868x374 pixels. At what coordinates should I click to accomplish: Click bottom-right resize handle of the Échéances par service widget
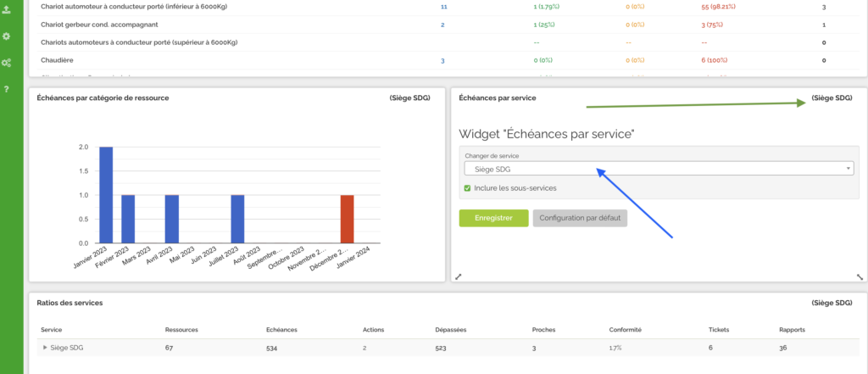click(860, 276)
